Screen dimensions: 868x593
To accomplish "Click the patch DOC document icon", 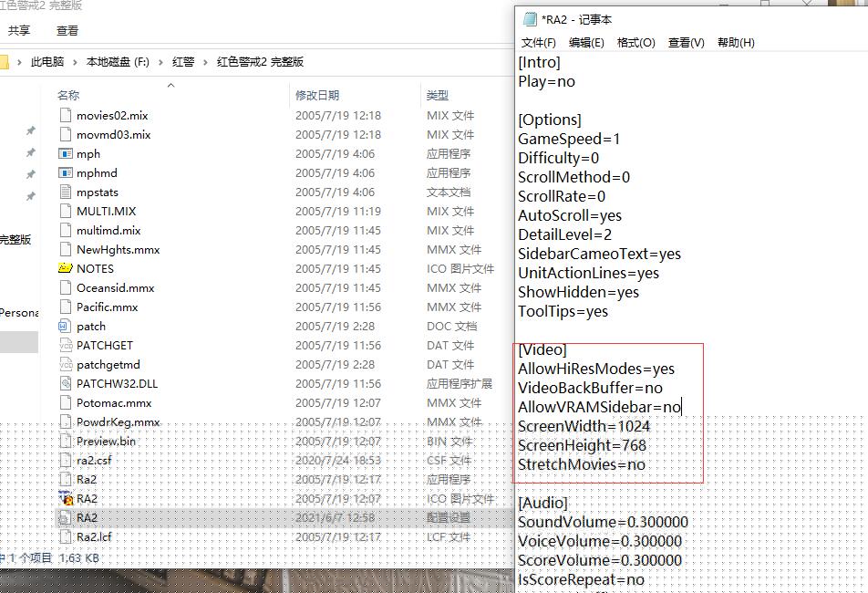I will (66, 326).
